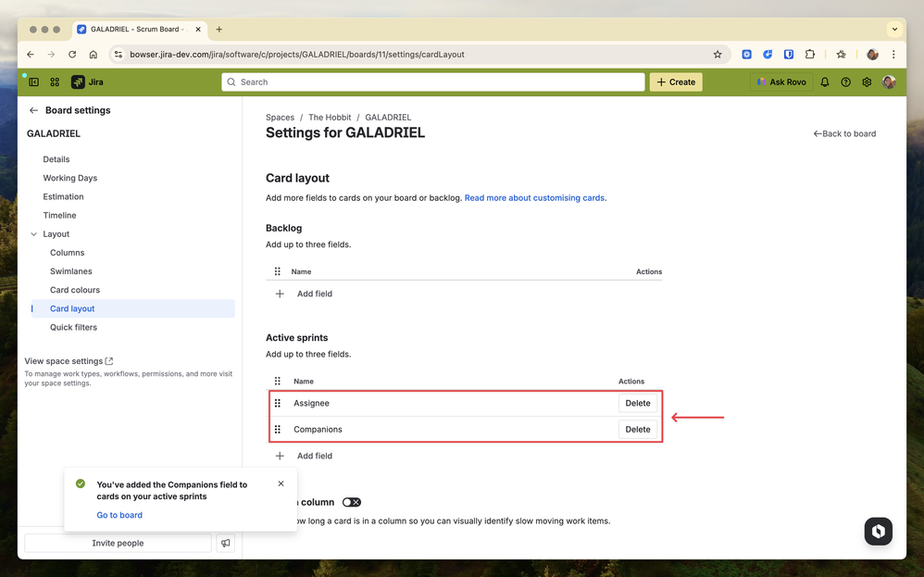This screenshot has width=924, height=577.
Task: Open Working Days settings
Action: point(69,178)
